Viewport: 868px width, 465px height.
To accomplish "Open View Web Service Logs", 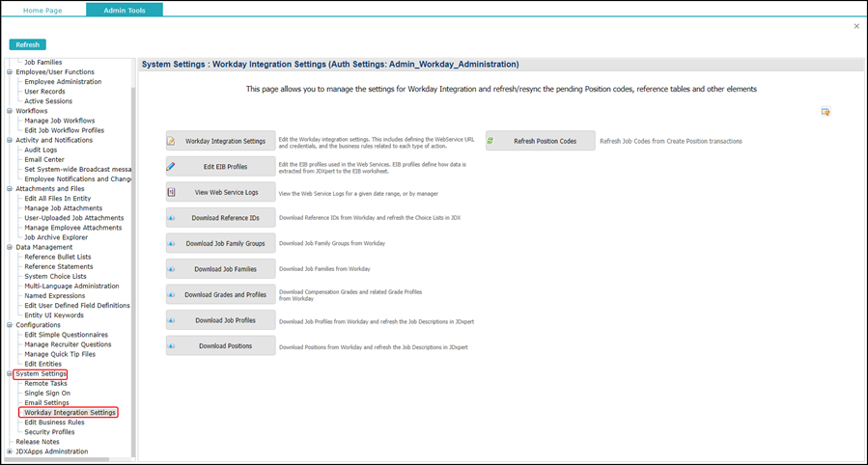I will point(221,192).
